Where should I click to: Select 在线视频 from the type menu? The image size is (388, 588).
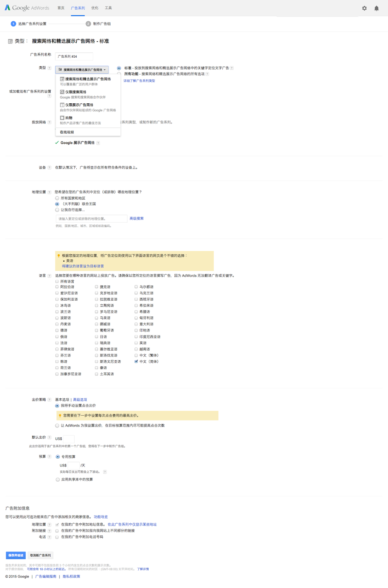(x=88, y=132)
